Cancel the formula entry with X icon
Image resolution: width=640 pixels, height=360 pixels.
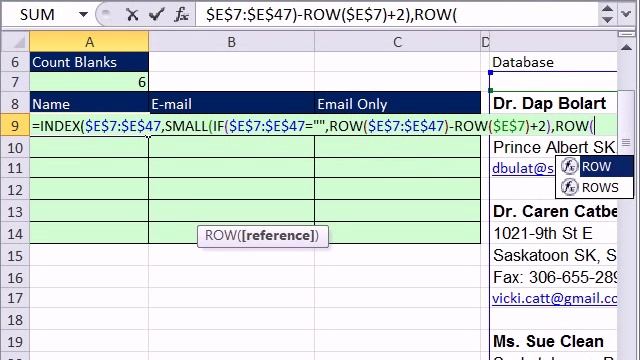point(132,15)
